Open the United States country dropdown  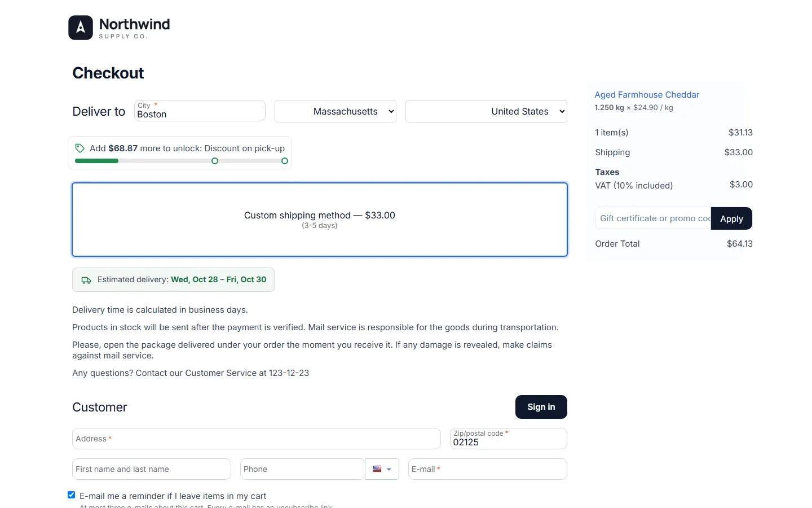pos(486,111)
